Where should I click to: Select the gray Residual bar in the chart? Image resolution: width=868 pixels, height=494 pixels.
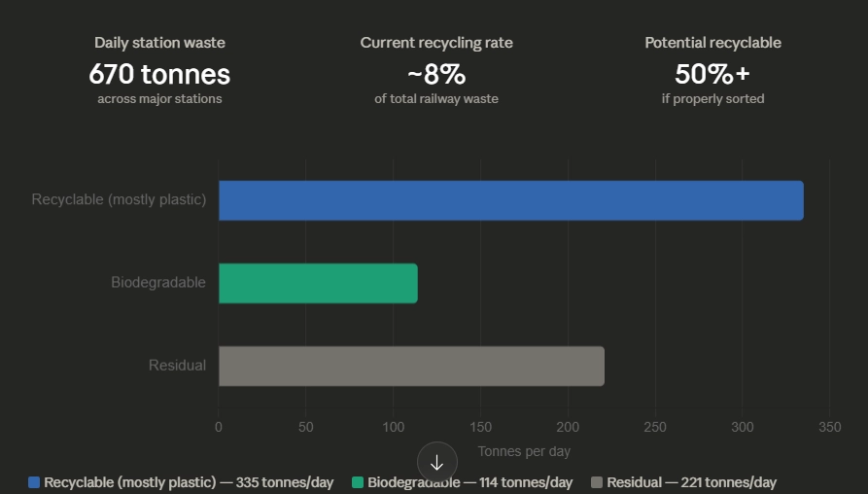click(x=411, y=366)
